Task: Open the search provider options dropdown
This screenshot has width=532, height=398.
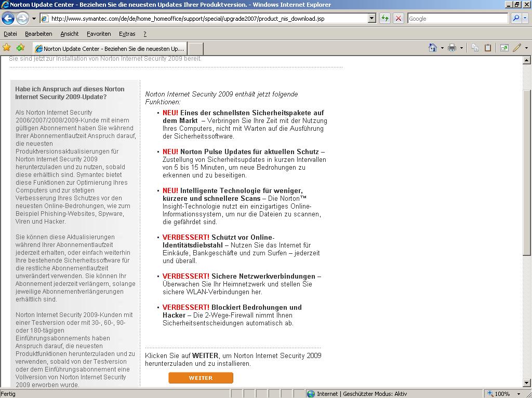Action: tap(525, 18)
